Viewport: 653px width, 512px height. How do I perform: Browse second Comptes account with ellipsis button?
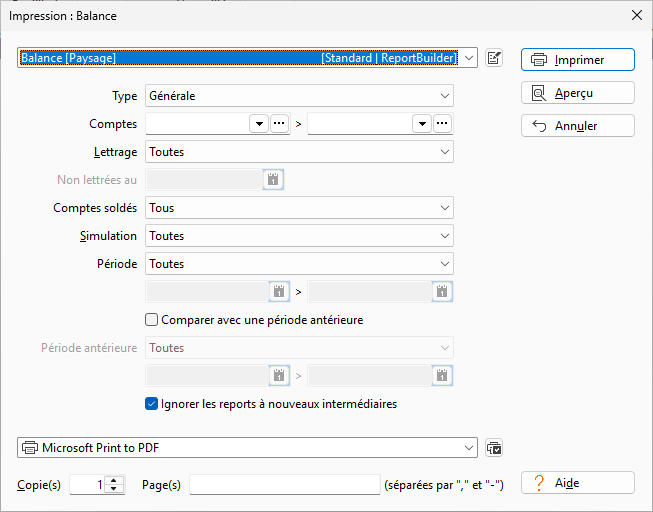(x=442, y=124)
